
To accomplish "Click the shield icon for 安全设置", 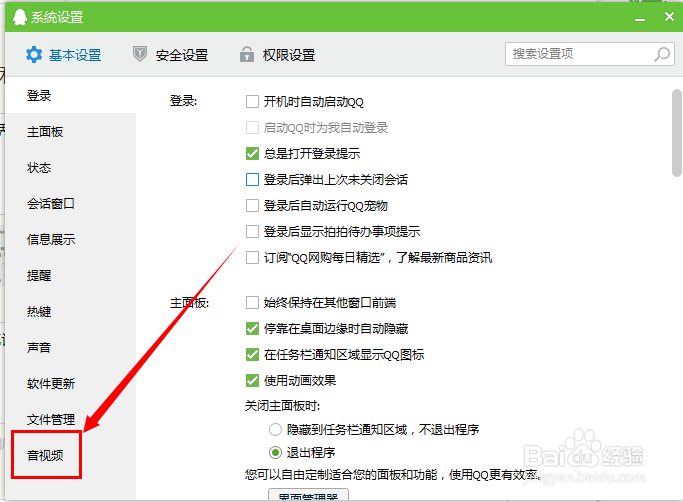I will tap(140, 54).
